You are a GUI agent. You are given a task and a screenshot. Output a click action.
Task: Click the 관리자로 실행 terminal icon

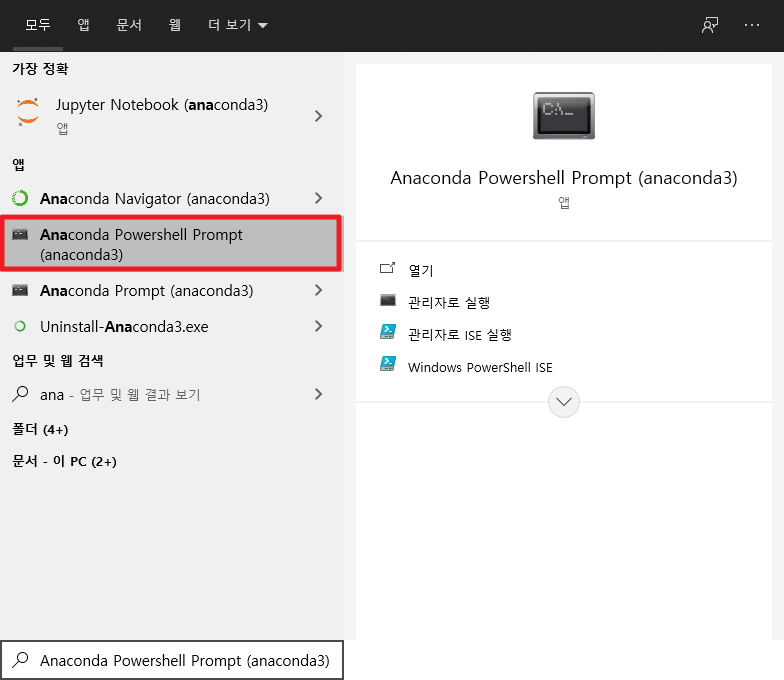coord(388,300)
